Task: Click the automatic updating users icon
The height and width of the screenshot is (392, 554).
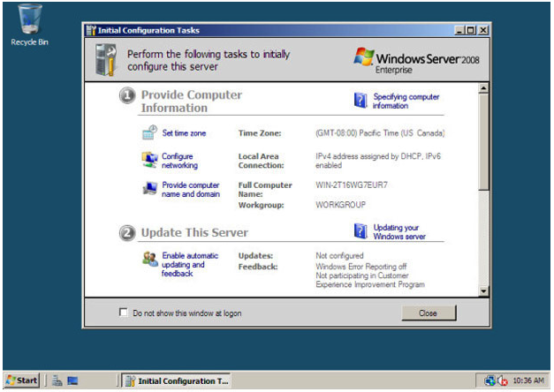Action: coord(150,259)
